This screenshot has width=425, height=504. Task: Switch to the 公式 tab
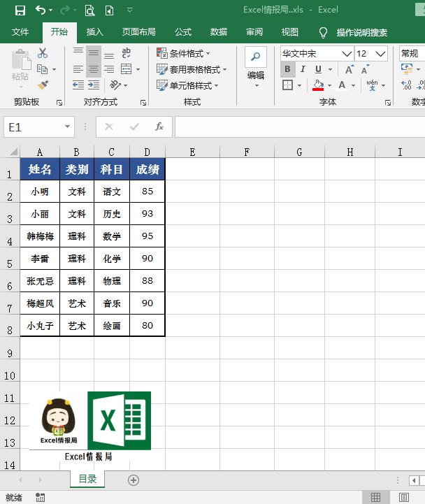point(183,32)
